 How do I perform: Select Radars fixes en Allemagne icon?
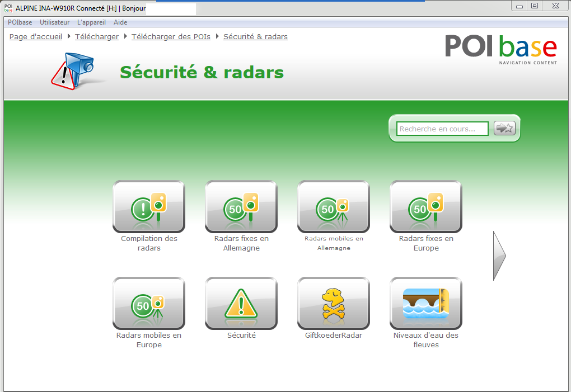point(241,206)
